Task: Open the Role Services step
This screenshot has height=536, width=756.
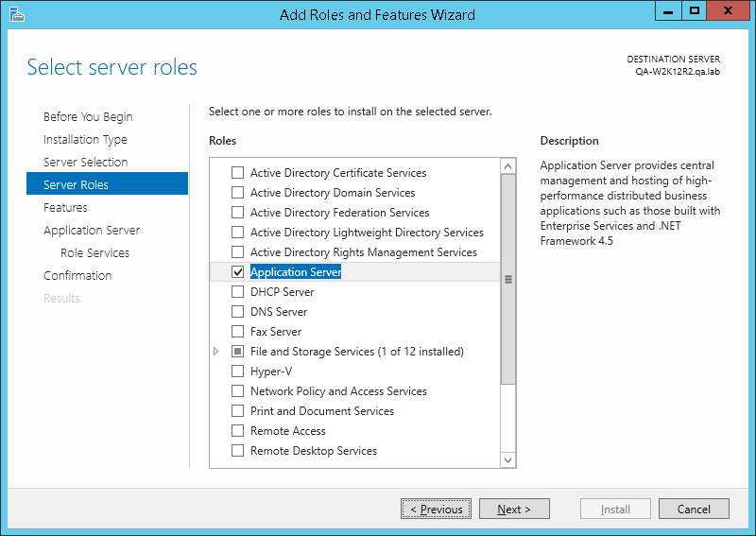Action: point(94,253)
